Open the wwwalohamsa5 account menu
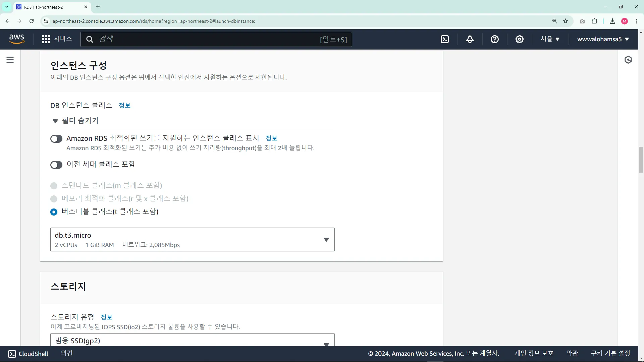This screenshot has width=644, height=362. tap(603, 39)
